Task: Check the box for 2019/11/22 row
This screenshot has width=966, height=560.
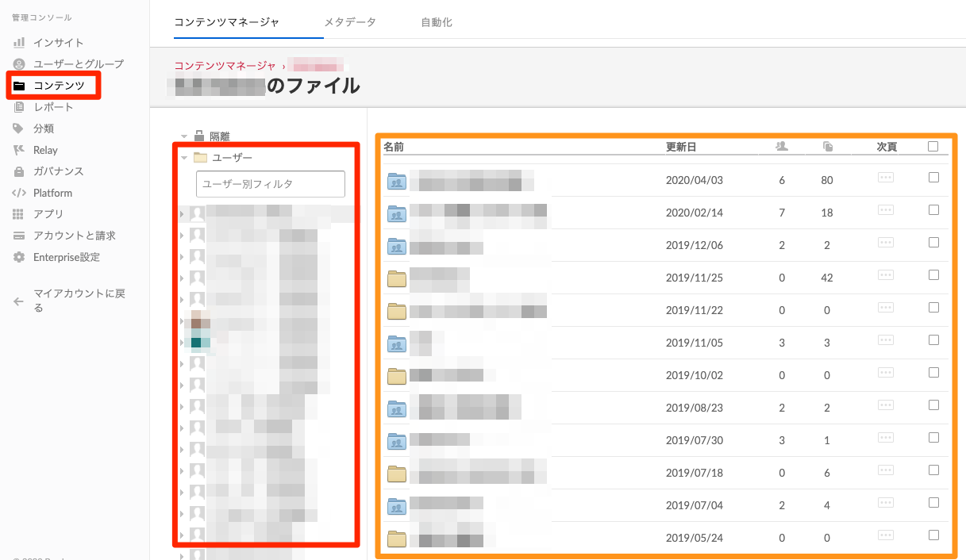Action: point(933,307)
